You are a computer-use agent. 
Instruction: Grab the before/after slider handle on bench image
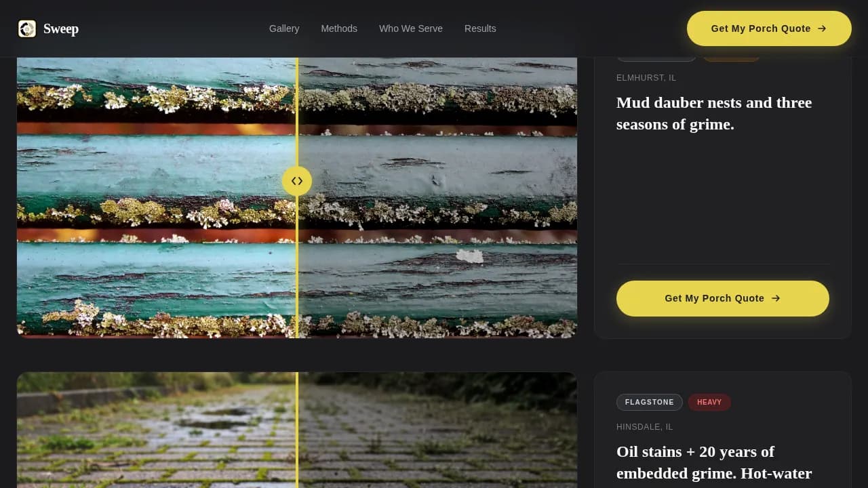[297, 181]
